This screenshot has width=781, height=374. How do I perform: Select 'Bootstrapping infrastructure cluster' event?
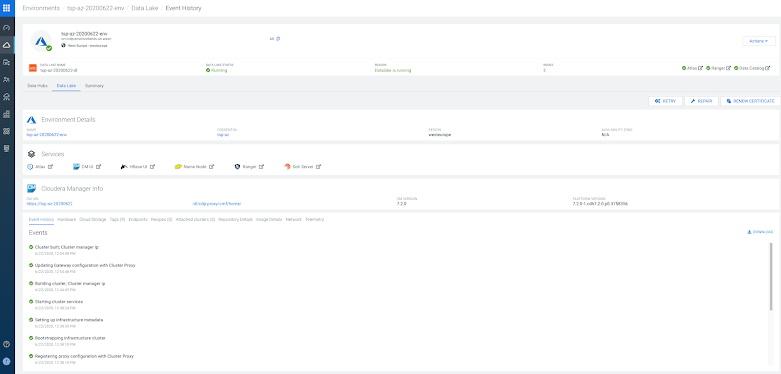[x=70, y=338]
